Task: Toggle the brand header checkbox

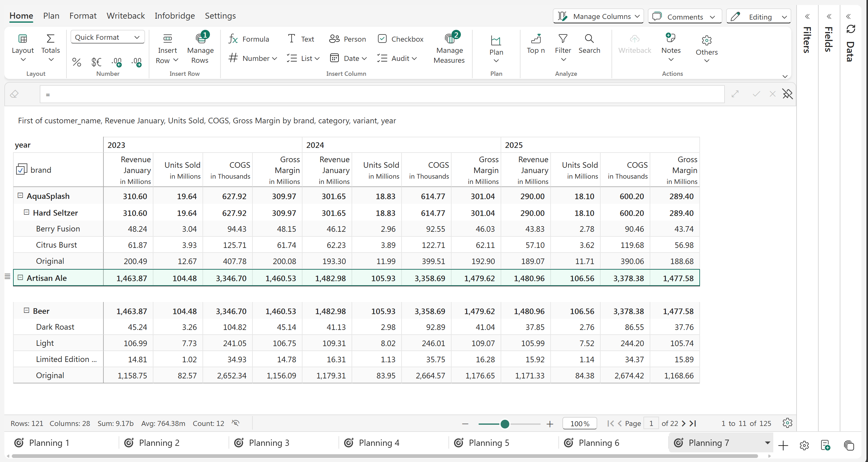Action: pos(21,170)
